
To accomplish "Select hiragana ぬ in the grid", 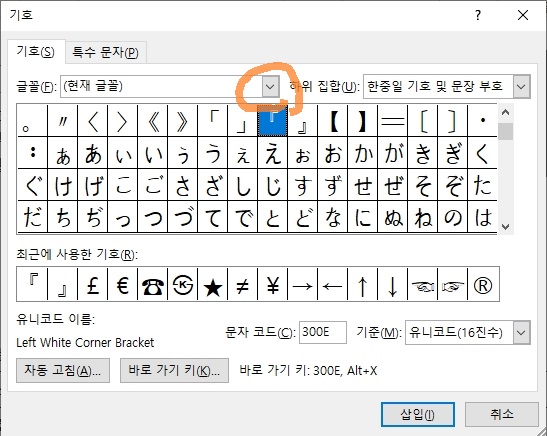I will [x=392, y=217].
